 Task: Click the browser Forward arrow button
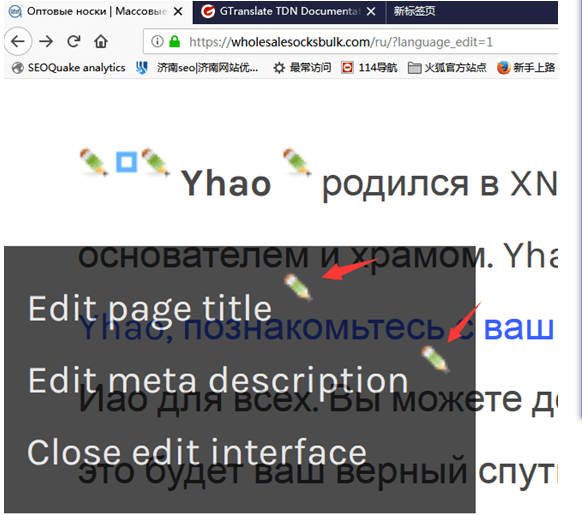pyautogui.click(x=46, y=41)
